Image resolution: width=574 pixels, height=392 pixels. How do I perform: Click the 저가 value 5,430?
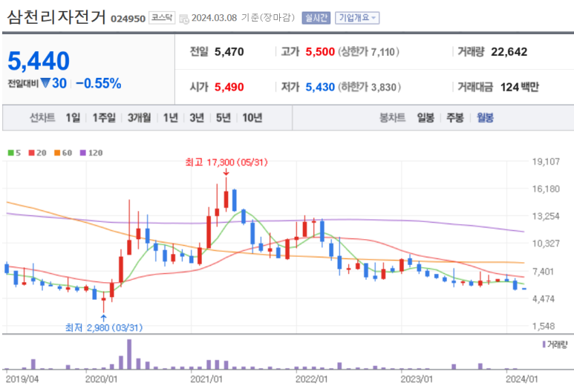click(x=320, y=87)
